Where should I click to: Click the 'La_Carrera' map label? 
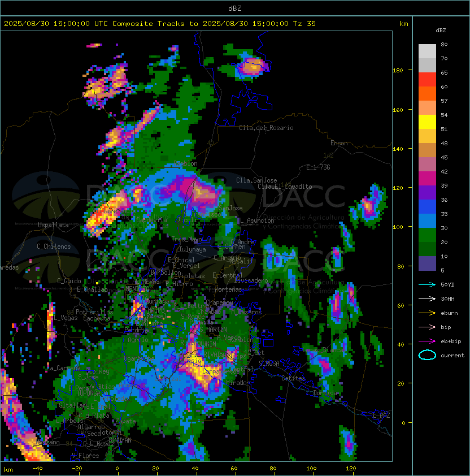[64, 368]
